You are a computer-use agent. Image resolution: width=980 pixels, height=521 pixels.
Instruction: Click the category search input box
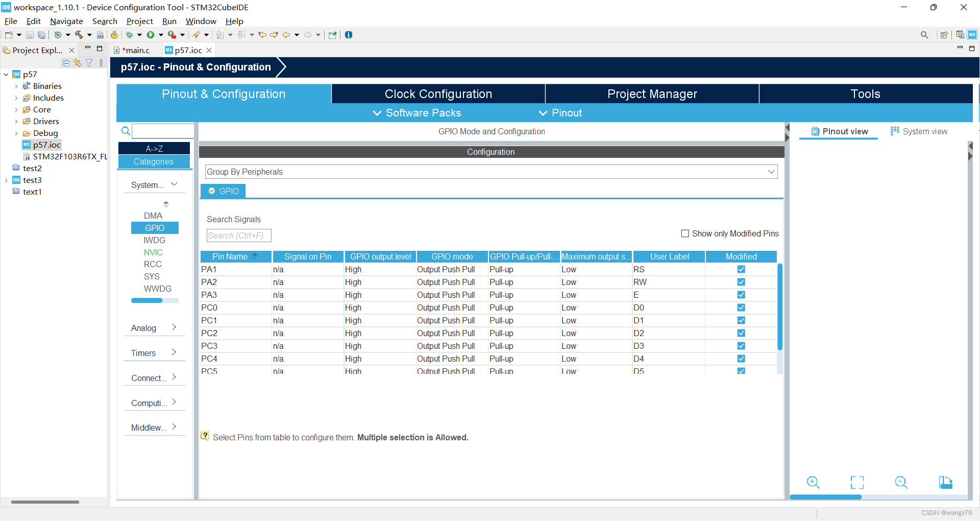click(163, 131)
